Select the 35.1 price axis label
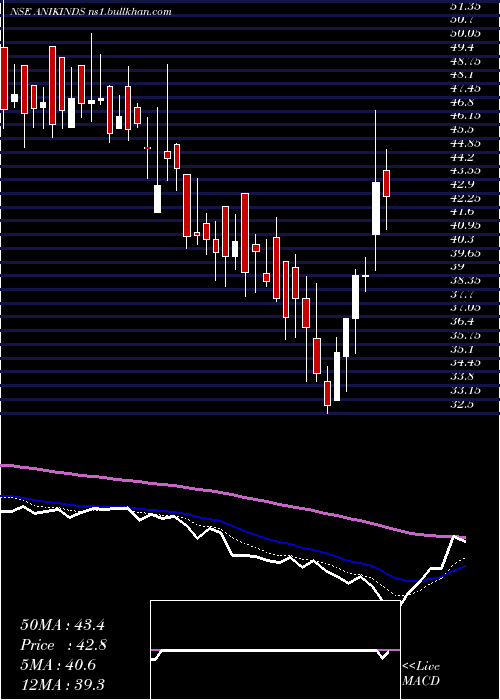The height and width of the screenshot is (700, 500). 462,349
